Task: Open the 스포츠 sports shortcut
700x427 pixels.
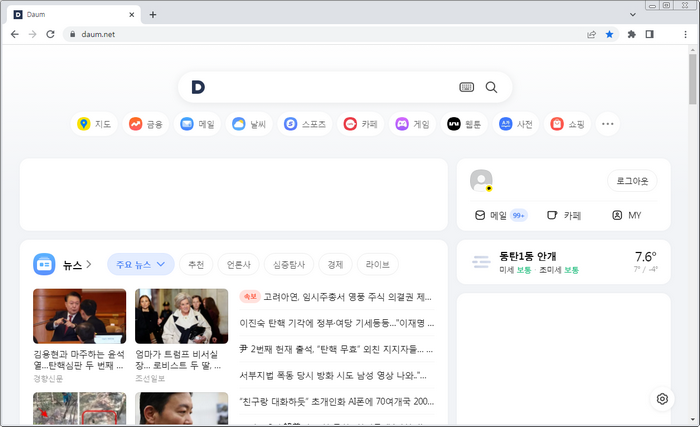Action: 305,124
